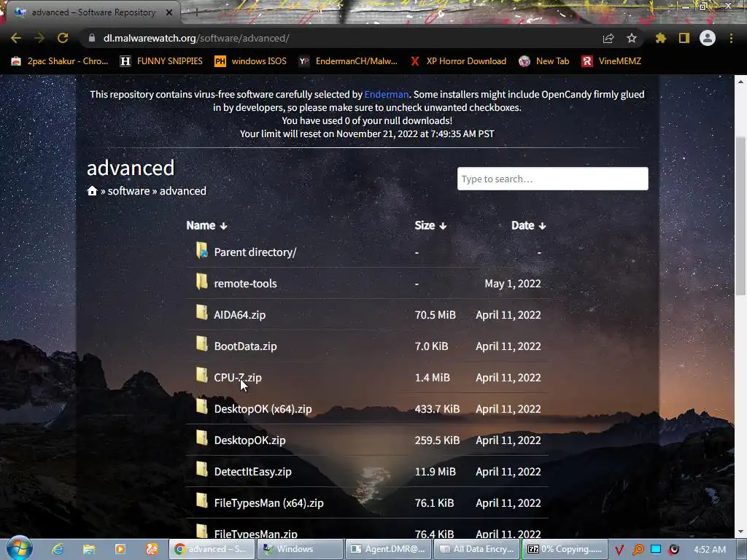Click the 70.5 MiB size value
Screen dimensions: 747x560
click(x=435, y=315)
